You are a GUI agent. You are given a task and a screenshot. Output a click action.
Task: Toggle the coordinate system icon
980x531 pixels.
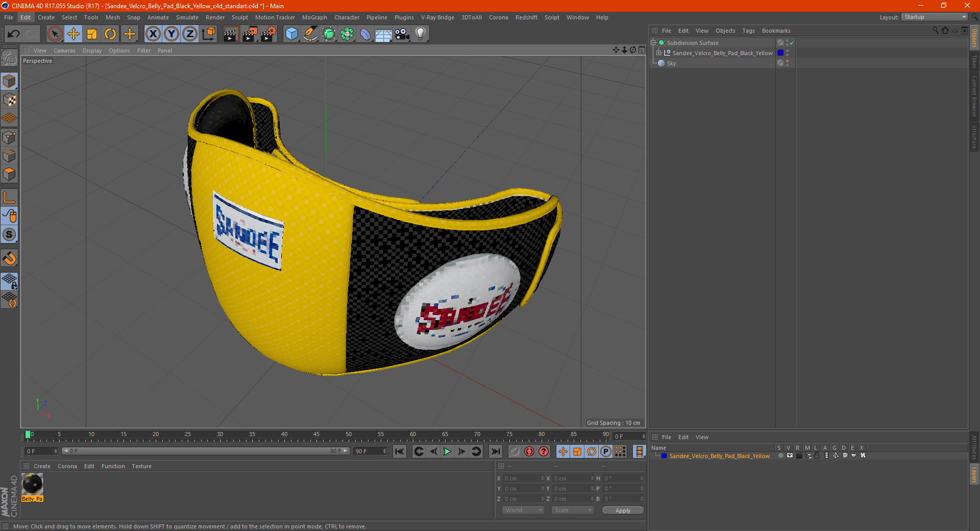(x=208, y=34)
